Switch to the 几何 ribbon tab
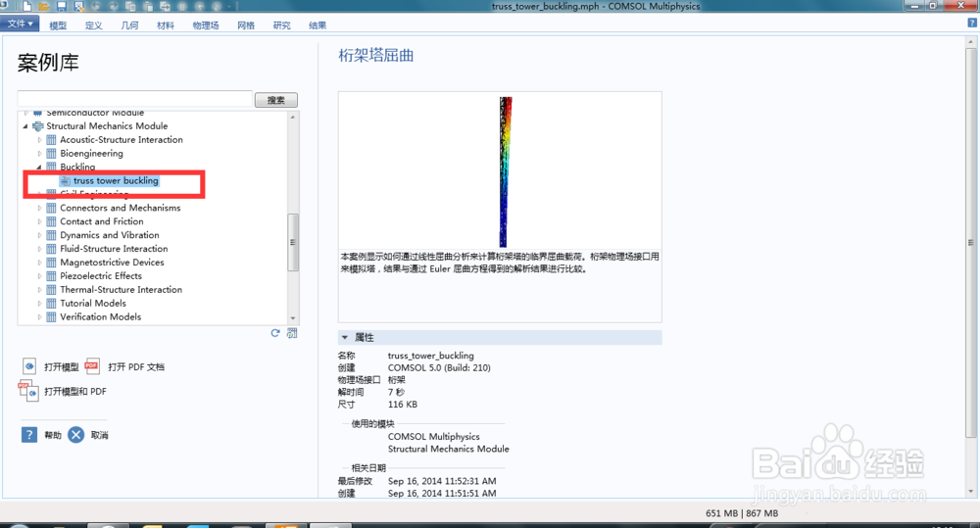Screen dimensions: 980x528 tap(129, 25)
